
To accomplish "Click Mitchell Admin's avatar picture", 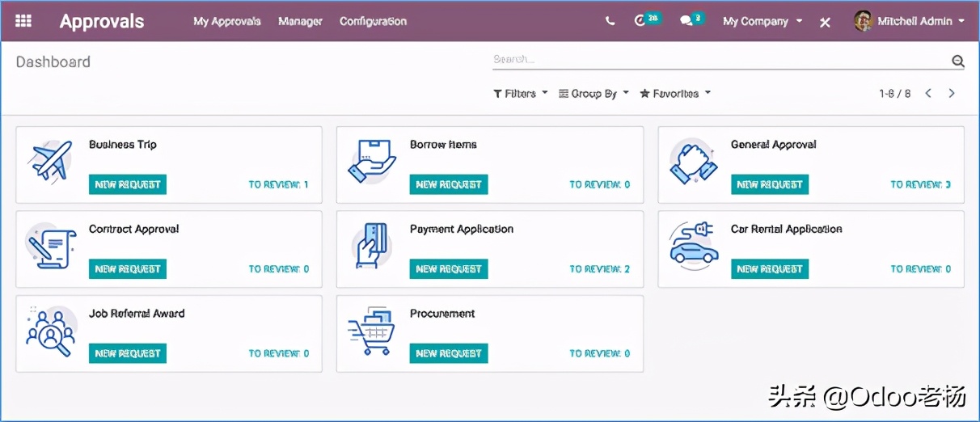I will tap(864, 21).
